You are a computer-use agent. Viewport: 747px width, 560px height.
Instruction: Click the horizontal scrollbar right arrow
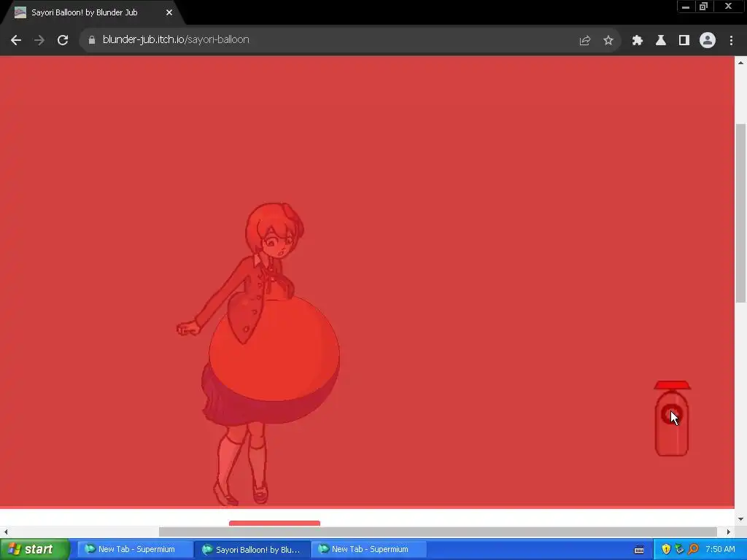pyautogui.click(x=729, y=532)
